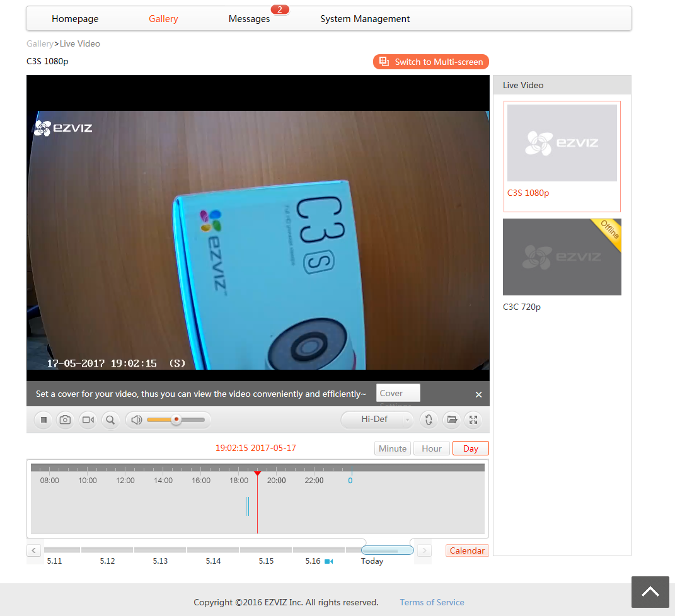The height and width of the screenshot is (616, 675).
Task: Select the C3S 1080p camera thumbnail
Action: click(x=562, y=143)
